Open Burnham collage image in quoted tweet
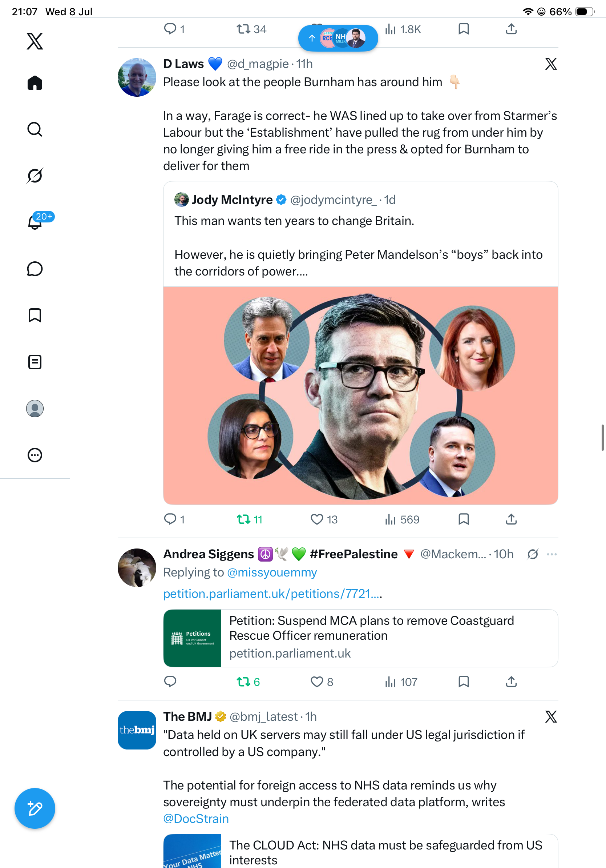This screenshot has width=606, height=868. [361, 395]
